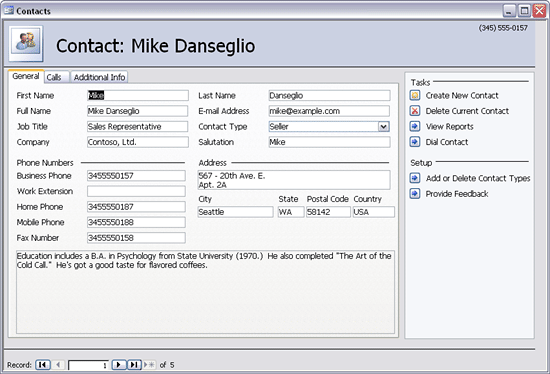
Task: Click the Contacts form icon in title bar
Action: coord(8,11)
